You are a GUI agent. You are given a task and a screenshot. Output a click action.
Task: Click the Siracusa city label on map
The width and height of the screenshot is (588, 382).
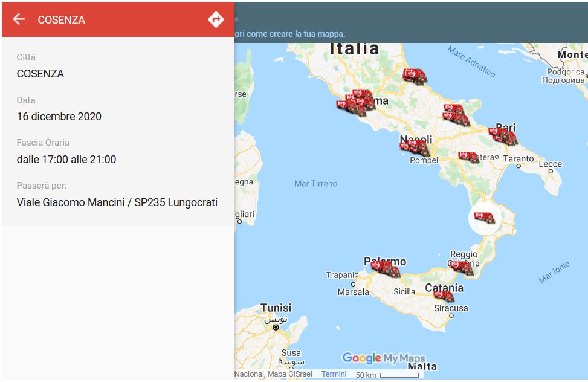click(x=451, y=308)
